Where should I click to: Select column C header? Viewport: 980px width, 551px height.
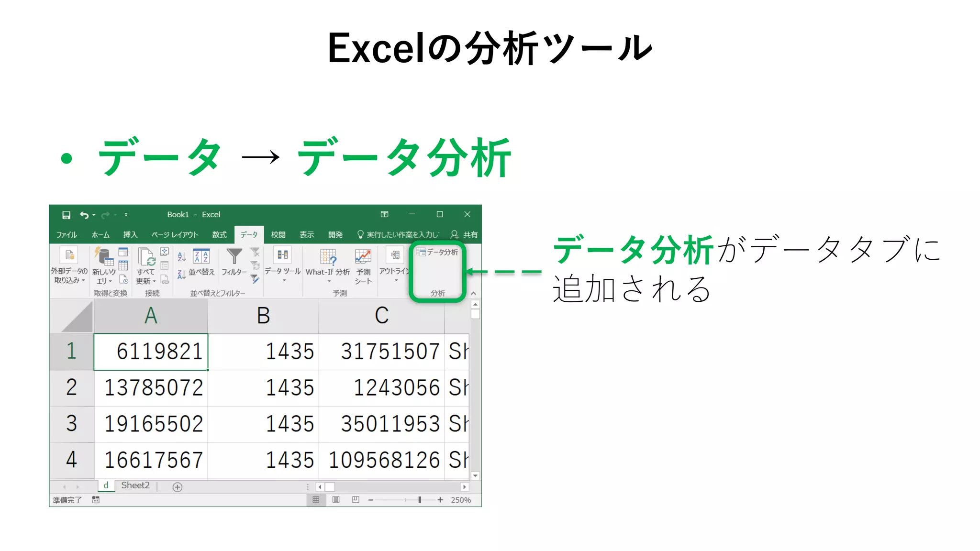click(x=381, y=316)
